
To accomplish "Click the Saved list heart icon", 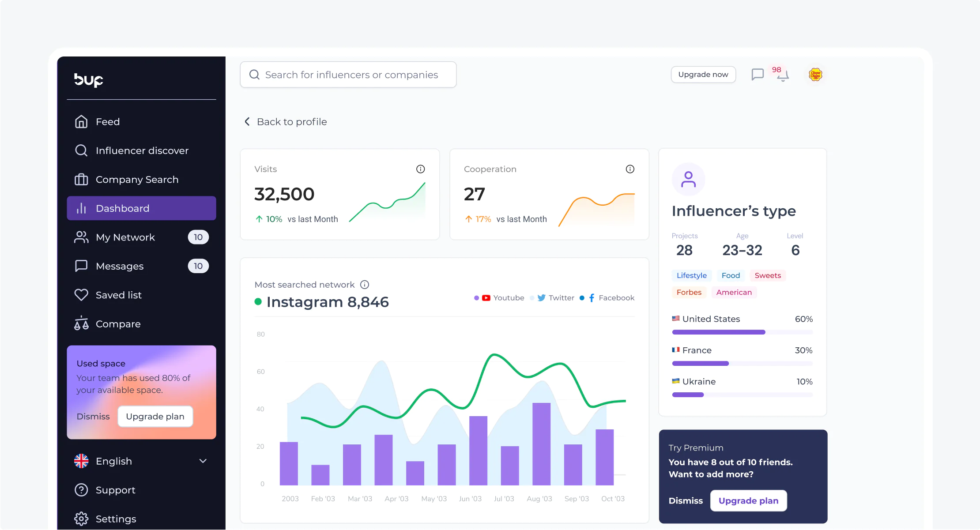I will click(x=81, y=295).
